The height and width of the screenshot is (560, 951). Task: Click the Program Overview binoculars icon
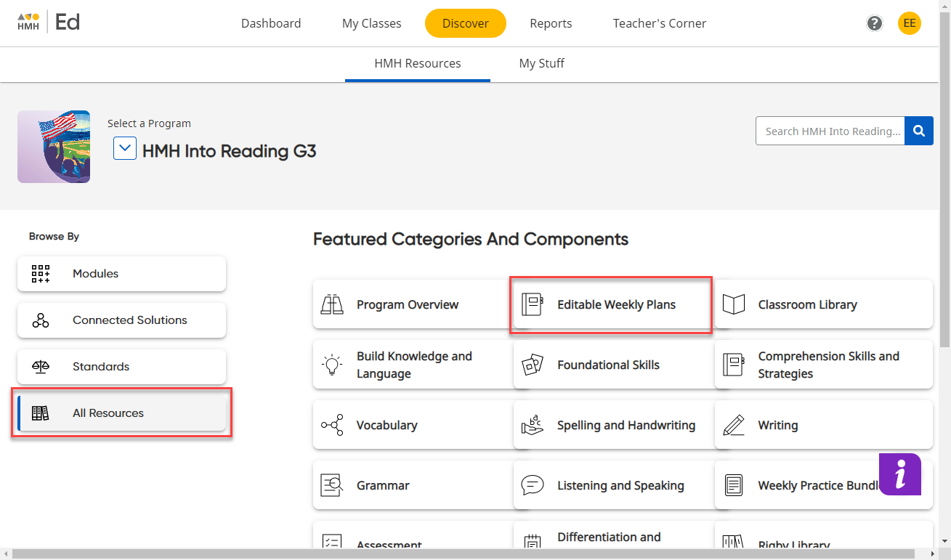(x=332, y=304)
